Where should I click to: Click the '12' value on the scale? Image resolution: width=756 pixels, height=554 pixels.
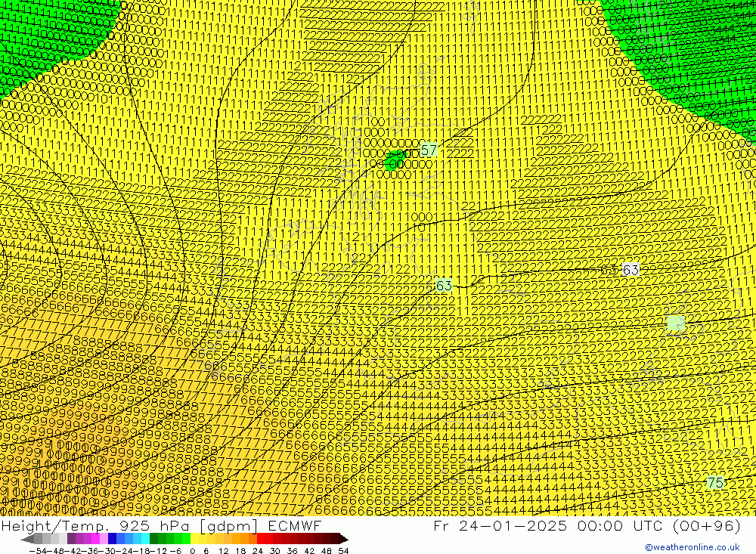223,551
